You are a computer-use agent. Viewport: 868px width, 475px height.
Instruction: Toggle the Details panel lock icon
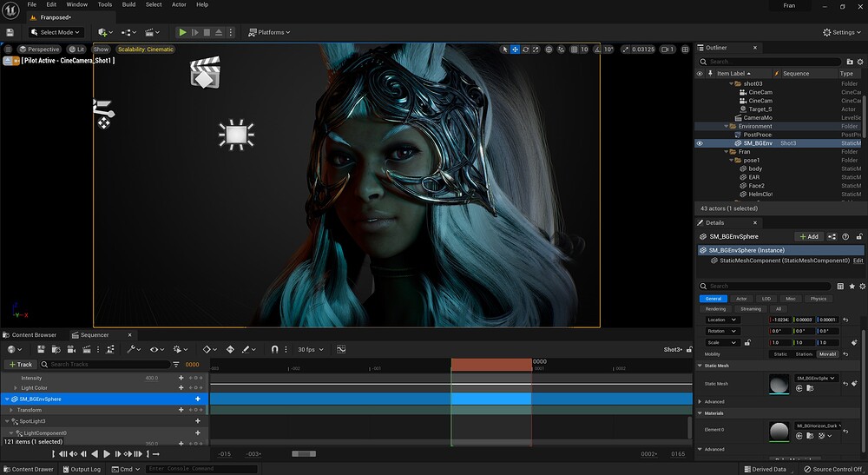tap(859, 236)
